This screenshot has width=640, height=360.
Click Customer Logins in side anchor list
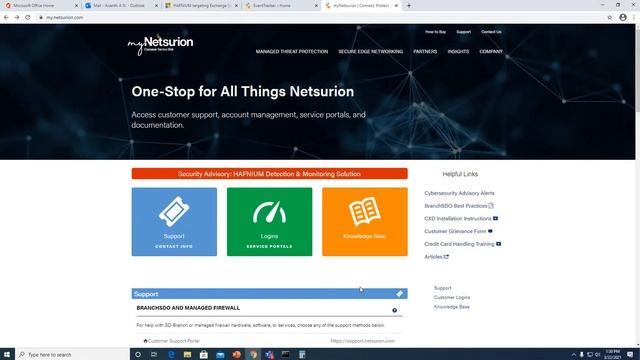coord(452,298)
